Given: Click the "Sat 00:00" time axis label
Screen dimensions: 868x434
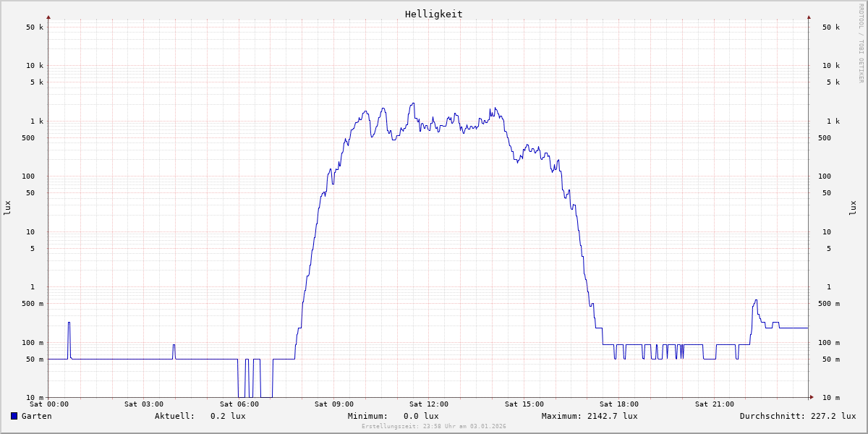Looking at the screenshot, I should [x=49, y=404].
